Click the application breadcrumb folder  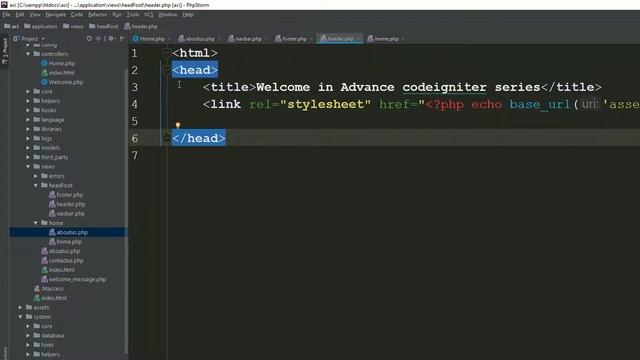(41, 27)
